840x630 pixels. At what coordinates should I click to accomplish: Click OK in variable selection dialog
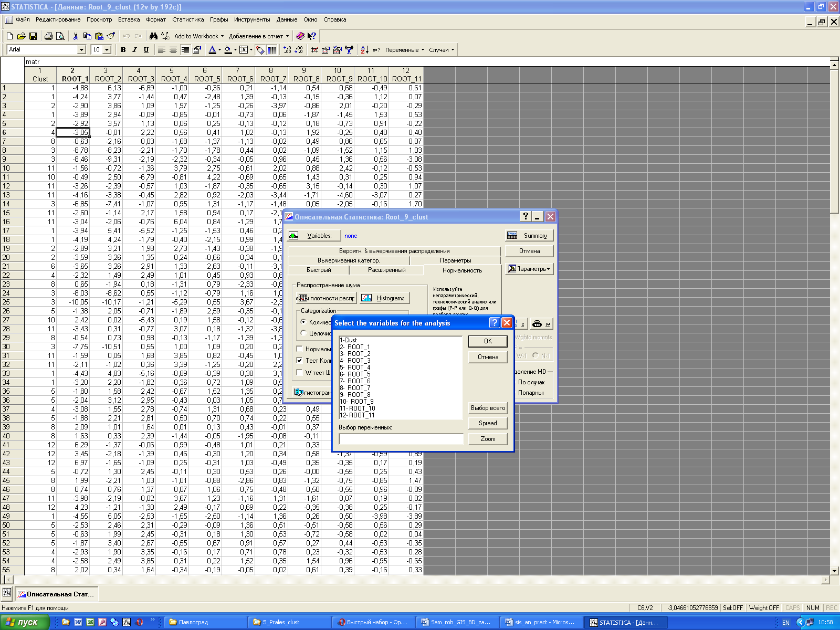pos(488,341)
